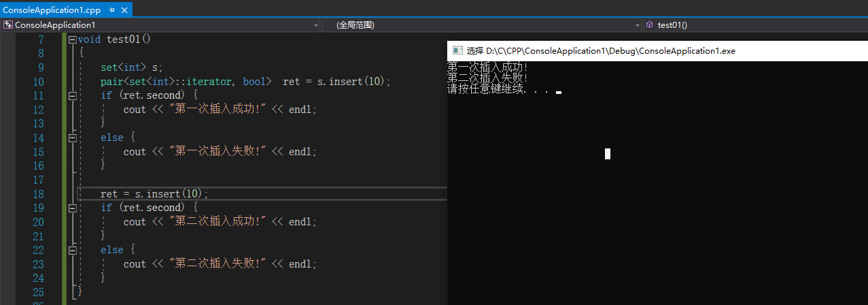Collapse the void test01() function block
This screenshot has width=868, height=305.
coord(73,39)
